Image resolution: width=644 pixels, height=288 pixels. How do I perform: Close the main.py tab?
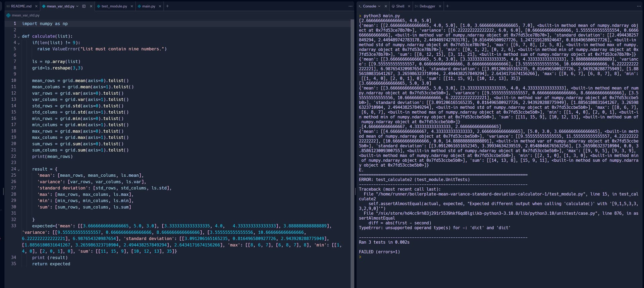tap(160, 6)
